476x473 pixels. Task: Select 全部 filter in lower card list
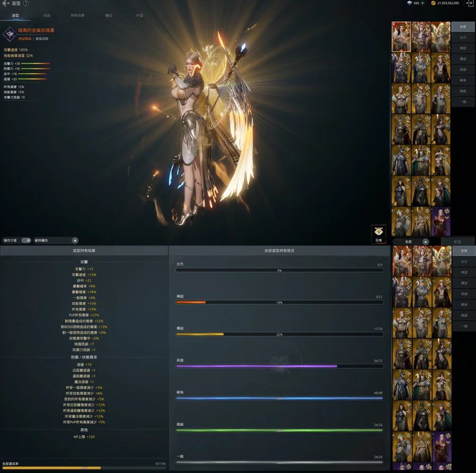[464, 251]
